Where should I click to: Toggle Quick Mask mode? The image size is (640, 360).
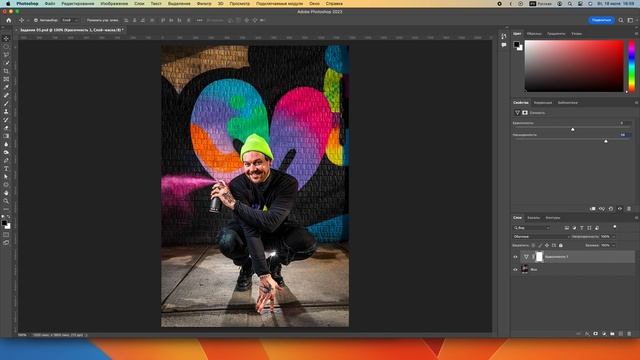pyautogui.click(x=6, y=235)
